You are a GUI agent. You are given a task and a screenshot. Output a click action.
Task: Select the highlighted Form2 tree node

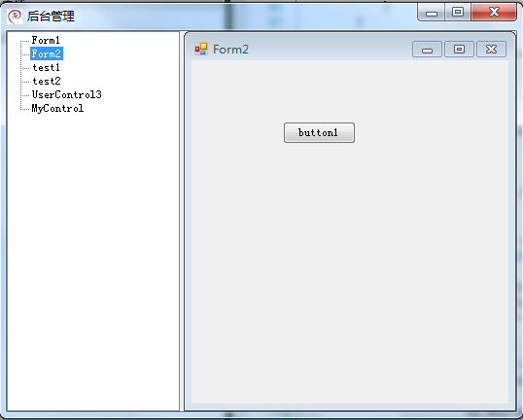click(x=47, y=53)
